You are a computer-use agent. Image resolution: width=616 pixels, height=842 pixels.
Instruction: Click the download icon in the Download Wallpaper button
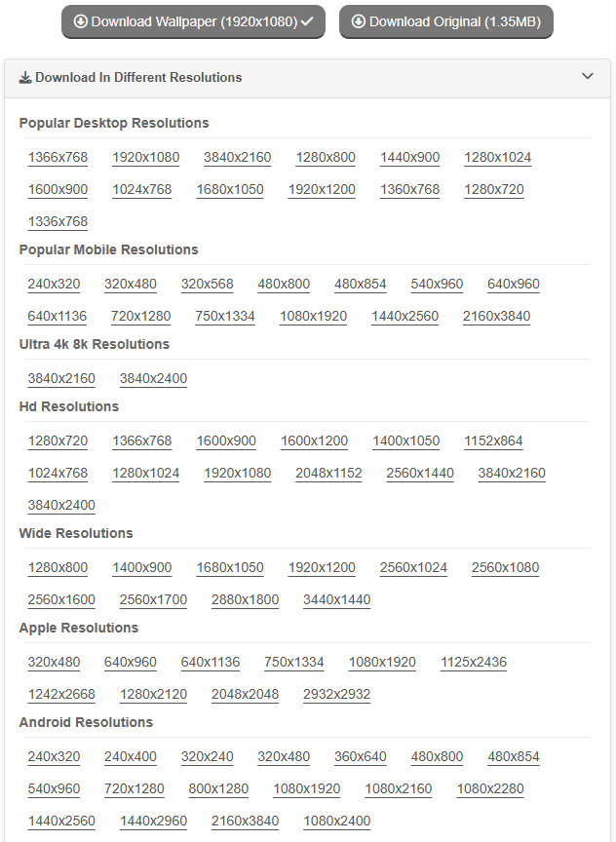click(x=80, y=21)
